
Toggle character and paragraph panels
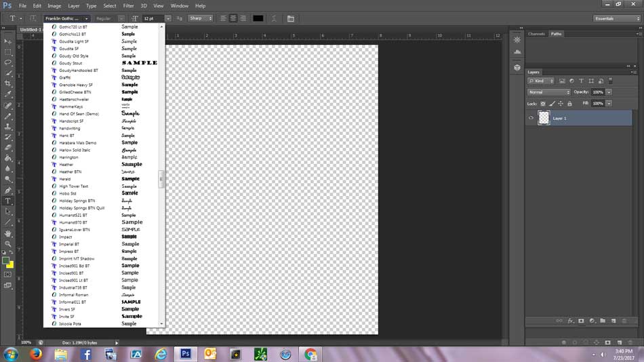(x=290, y=18)
